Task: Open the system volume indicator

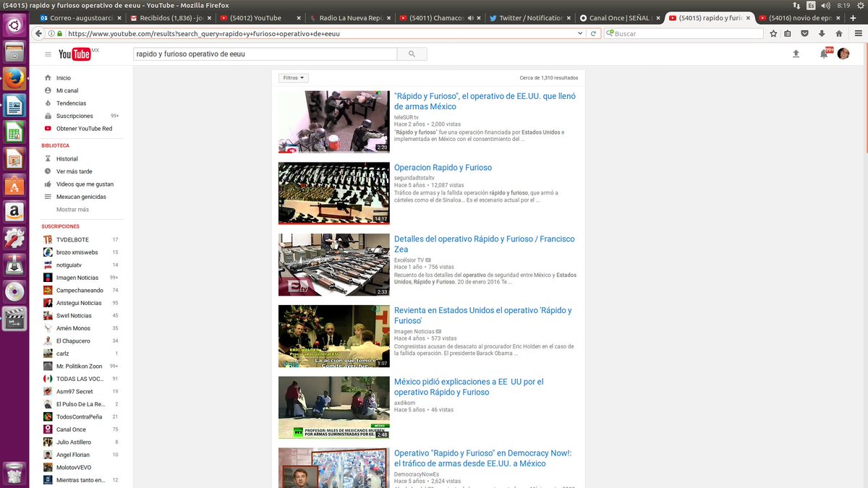Action: coord(826,5)
